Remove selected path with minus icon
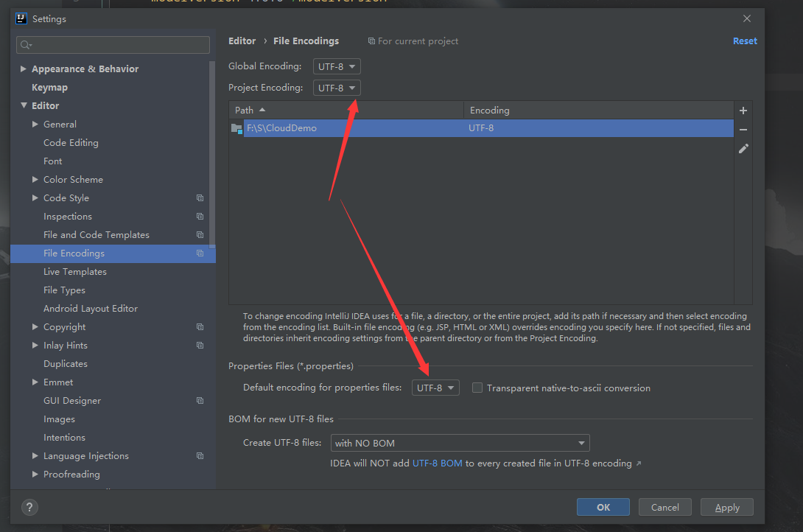The height and width of the screenshot is (532, 803). (x=743, y=130)
